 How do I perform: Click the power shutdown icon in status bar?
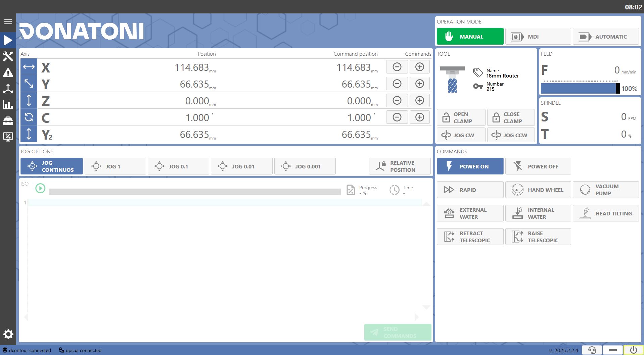pos(633,350)
